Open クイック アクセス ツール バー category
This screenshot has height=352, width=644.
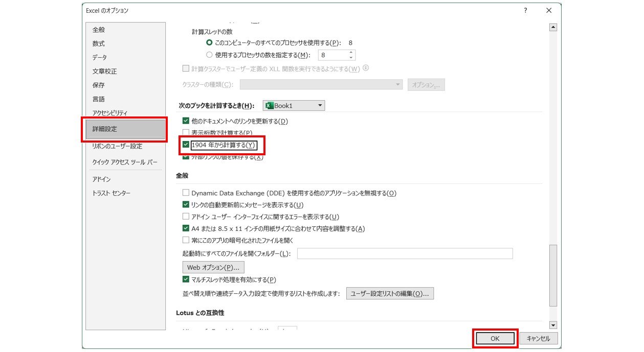click(x=125, y=162)
